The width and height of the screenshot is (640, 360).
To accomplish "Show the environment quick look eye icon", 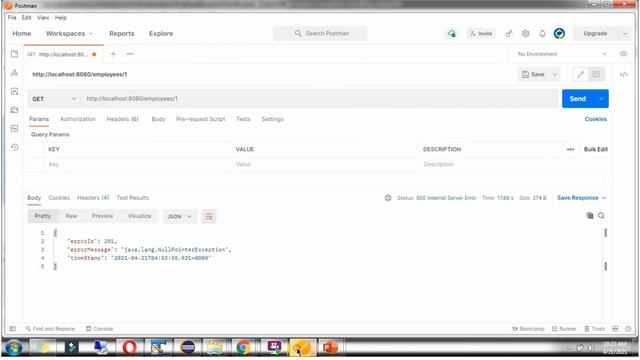I will point(623,54).
